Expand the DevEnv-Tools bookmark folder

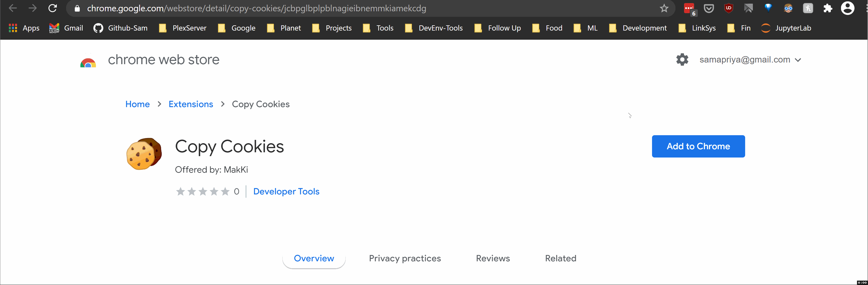coord(434,28)
